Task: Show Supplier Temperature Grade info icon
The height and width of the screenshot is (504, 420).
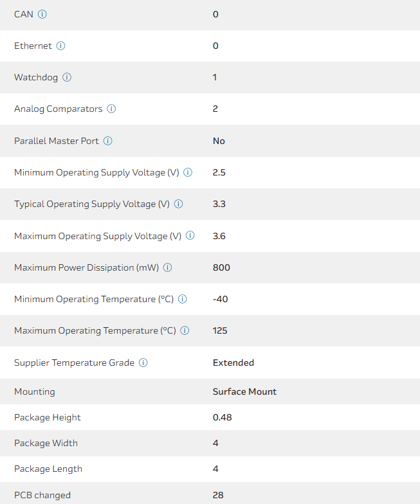Action: pos(143,363)
